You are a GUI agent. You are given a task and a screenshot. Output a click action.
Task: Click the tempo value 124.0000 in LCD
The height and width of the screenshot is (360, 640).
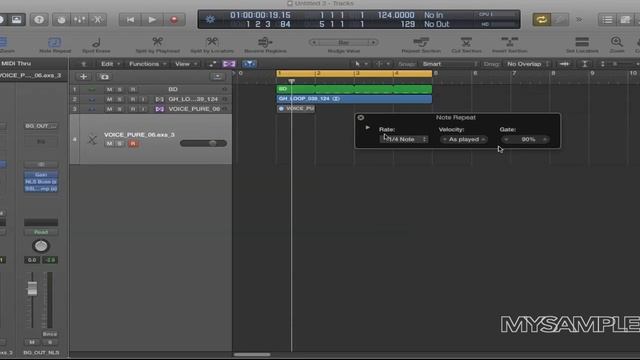(x=396, y=15)
